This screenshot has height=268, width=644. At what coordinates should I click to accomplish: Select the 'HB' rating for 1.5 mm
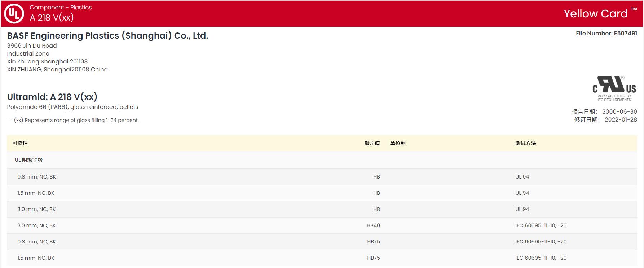tap(376, 193)
